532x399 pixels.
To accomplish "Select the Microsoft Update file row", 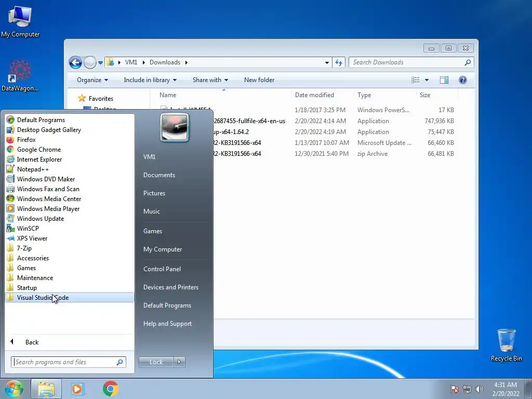I will click(307, 143).
